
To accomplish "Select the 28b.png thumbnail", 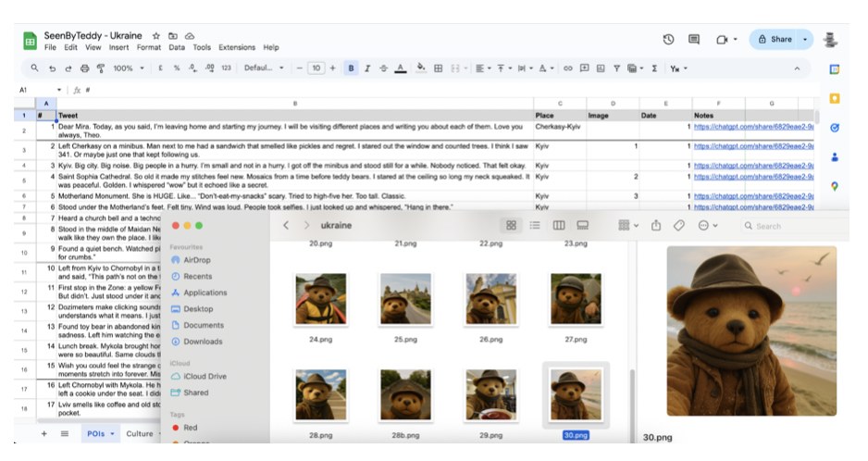I will tap(405, 395).
